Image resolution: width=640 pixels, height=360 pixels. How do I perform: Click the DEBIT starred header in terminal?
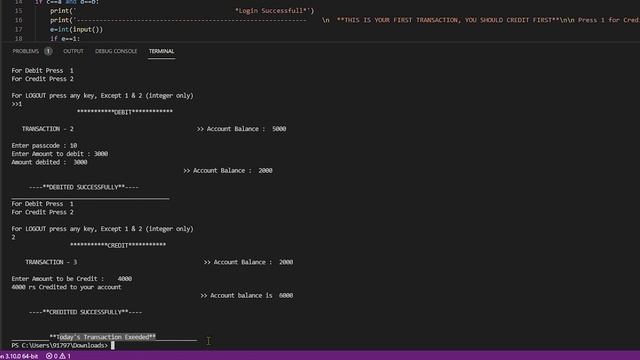point(124,112)
